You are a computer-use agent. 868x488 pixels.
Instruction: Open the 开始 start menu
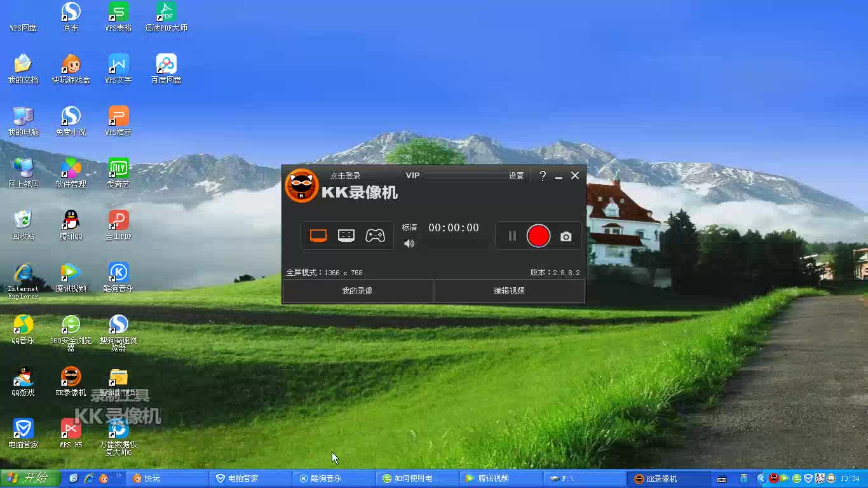pos(30,478)
